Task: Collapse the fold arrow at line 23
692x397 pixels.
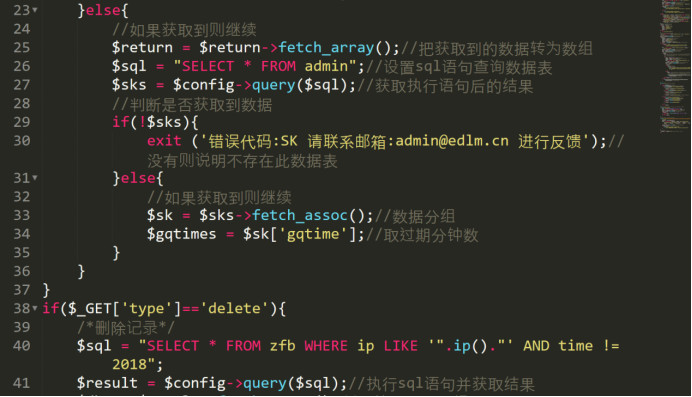Action: (35, 10)
